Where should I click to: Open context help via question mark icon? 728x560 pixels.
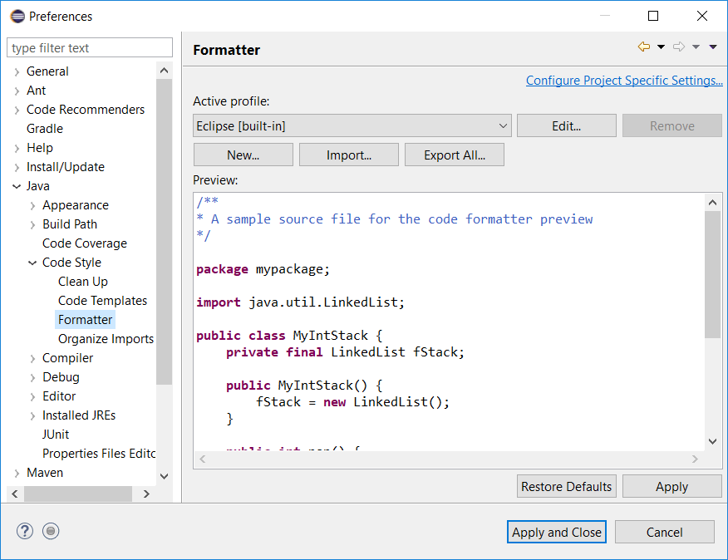(x=24, y=531)
